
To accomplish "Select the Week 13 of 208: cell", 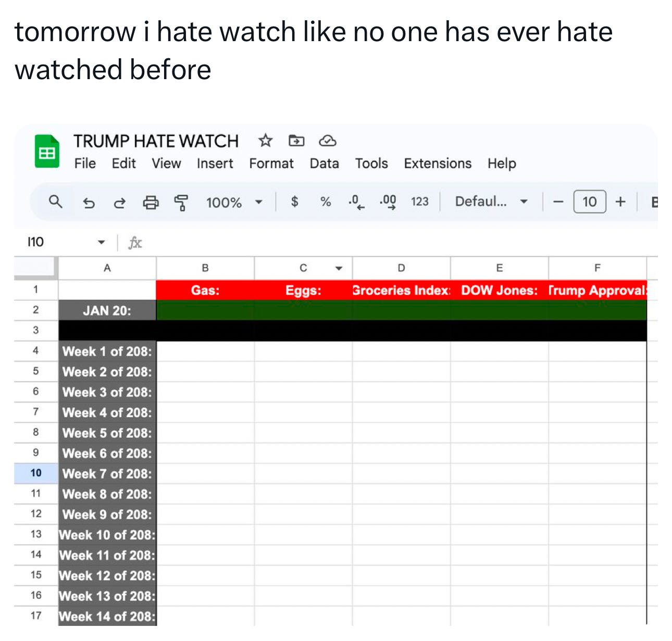I will (x=107, y=596).
